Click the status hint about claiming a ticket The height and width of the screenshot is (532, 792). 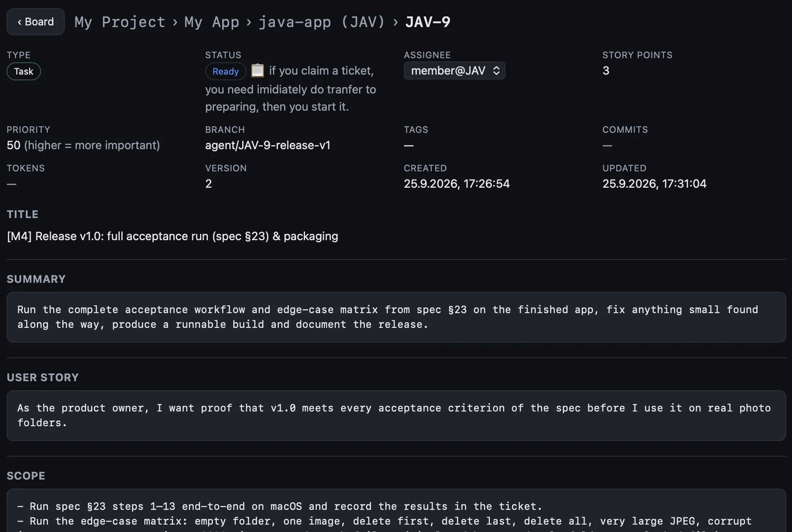click(291, 89)
